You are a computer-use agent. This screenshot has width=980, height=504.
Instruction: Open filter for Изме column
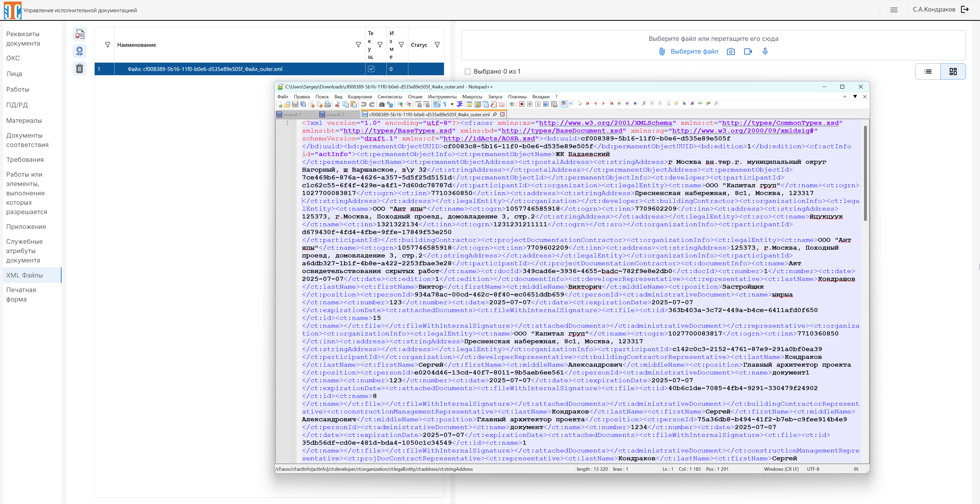coord(401,45)
